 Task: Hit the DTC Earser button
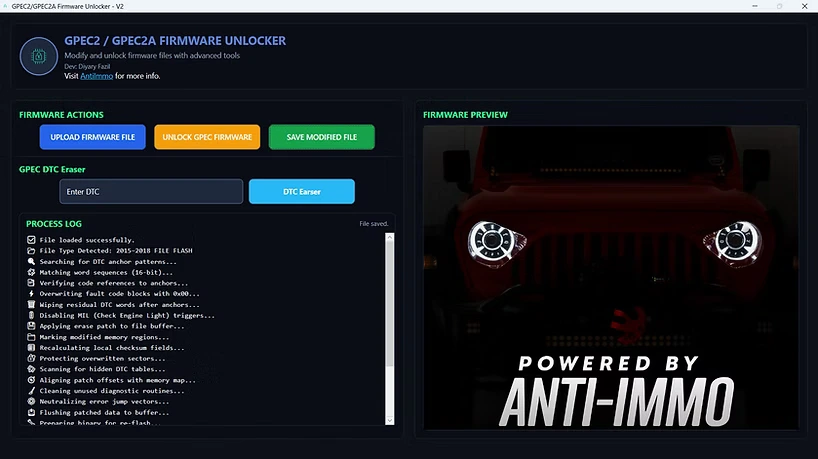301,191
